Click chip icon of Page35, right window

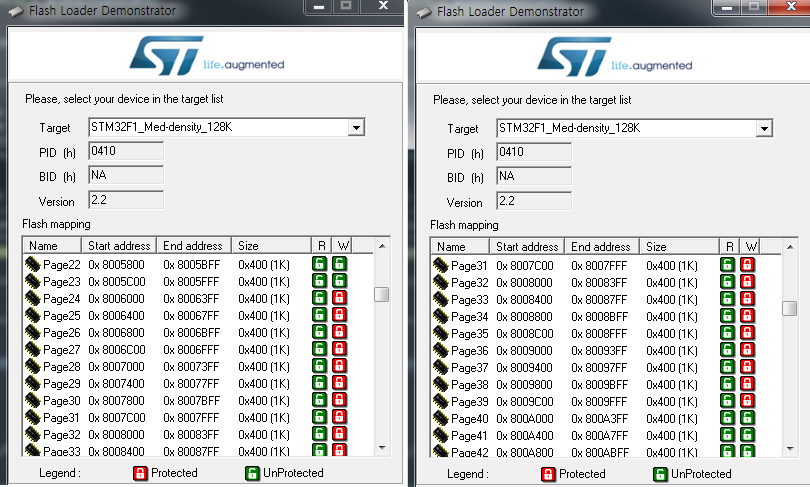point(441,334)
